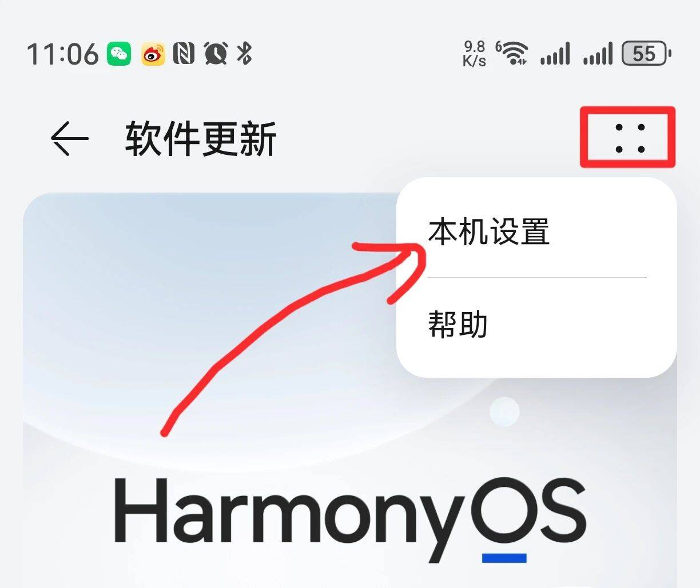Tap the green WeChat notification icon
This screenshot has height=588, width=700.
[x=119, y=54]
